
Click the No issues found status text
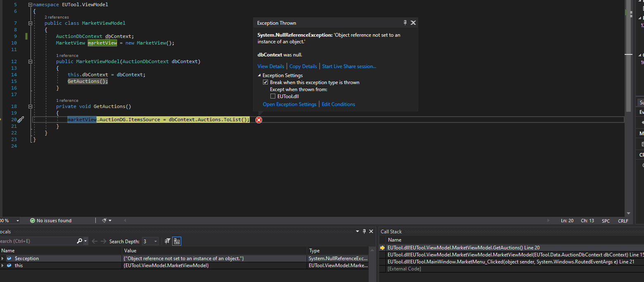[x=54, y=221]
